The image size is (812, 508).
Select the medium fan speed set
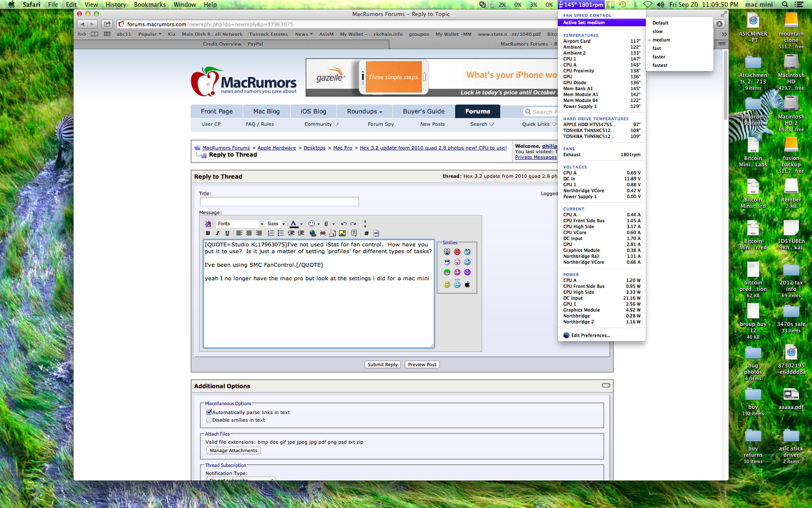pos(661,40)
